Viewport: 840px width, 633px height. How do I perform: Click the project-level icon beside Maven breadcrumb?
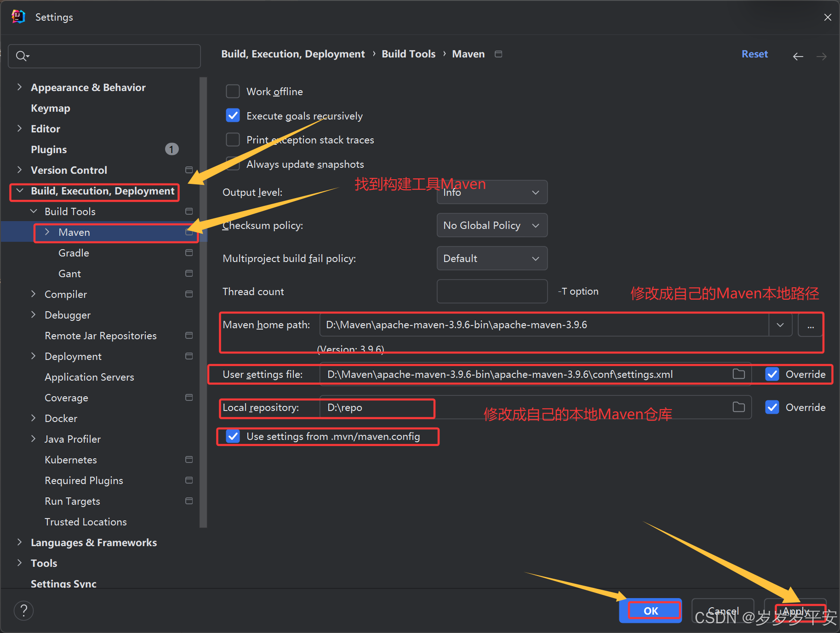(x=498, y=54)
